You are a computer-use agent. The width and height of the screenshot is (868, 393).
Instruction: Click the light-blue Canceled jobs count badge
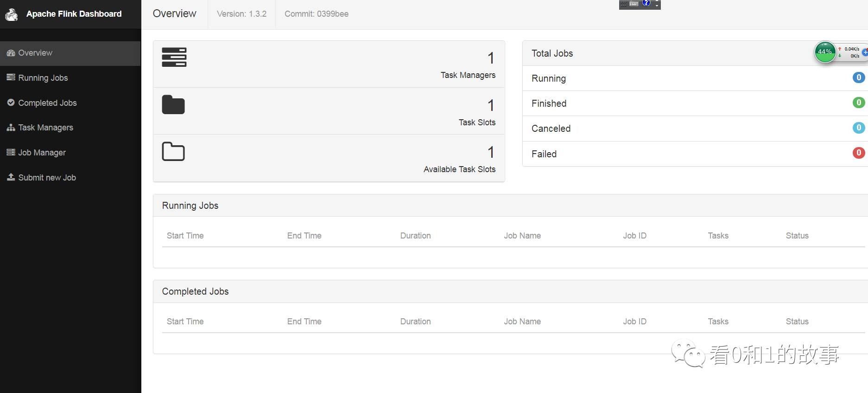(859, 128)
